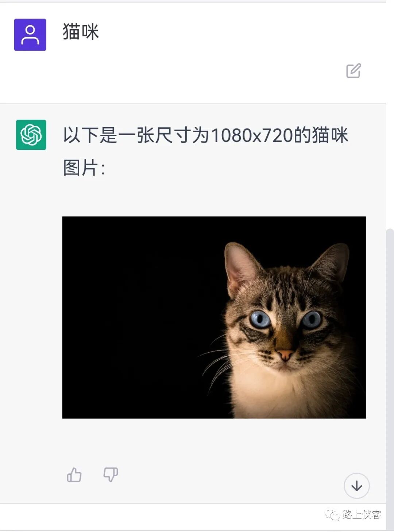Image resolution: width=394 pixels, height=532 pixels.
Task: Click the 图片: line of the reply
Action: [84, 168]
